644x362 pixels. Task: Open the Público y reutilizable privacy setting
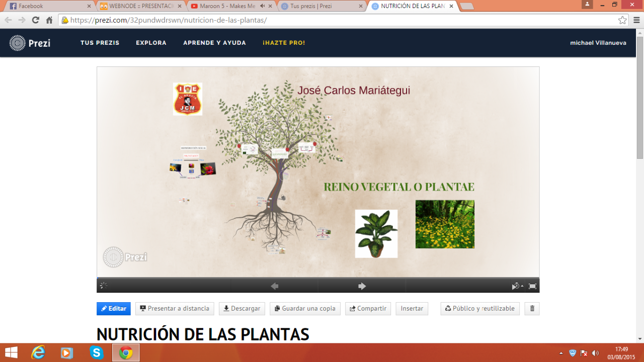pyautogui.click(x=479, y=309)
